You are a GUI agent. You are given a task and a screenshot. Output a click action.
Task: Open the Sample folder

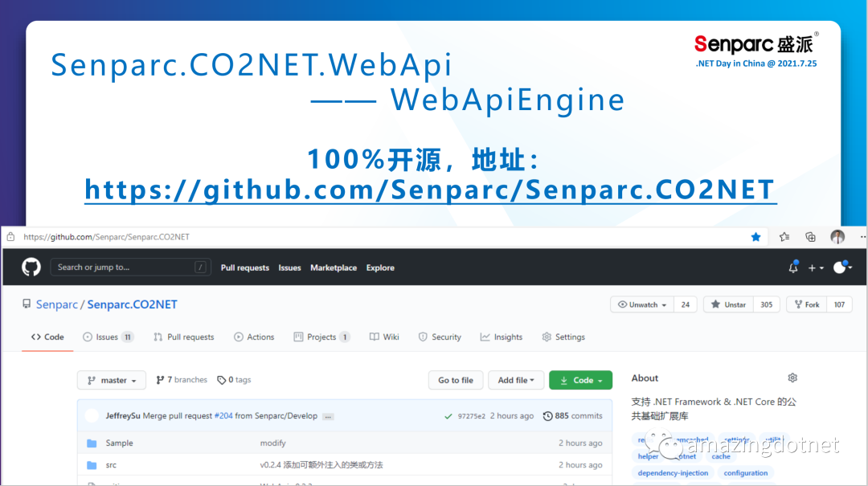coord(120,443)
